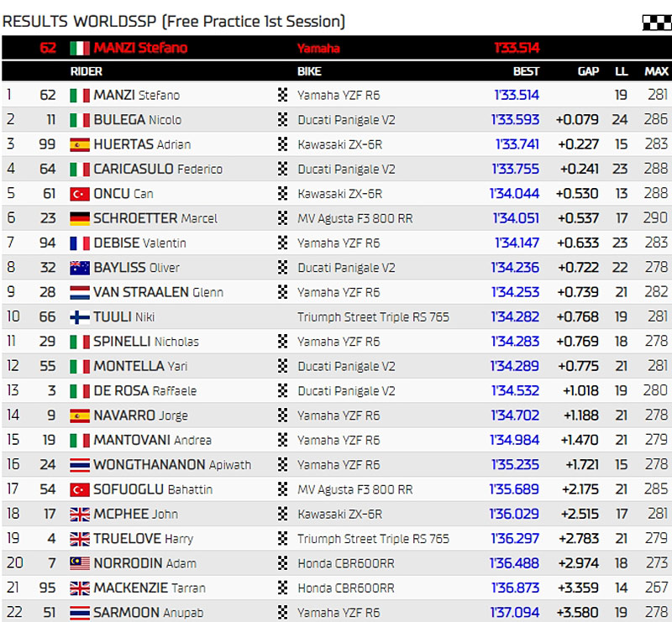Select SARMOON Anupab's lap time 1'37.094
This screenshot has width=672, height=622.
click(x=515, y=613)
